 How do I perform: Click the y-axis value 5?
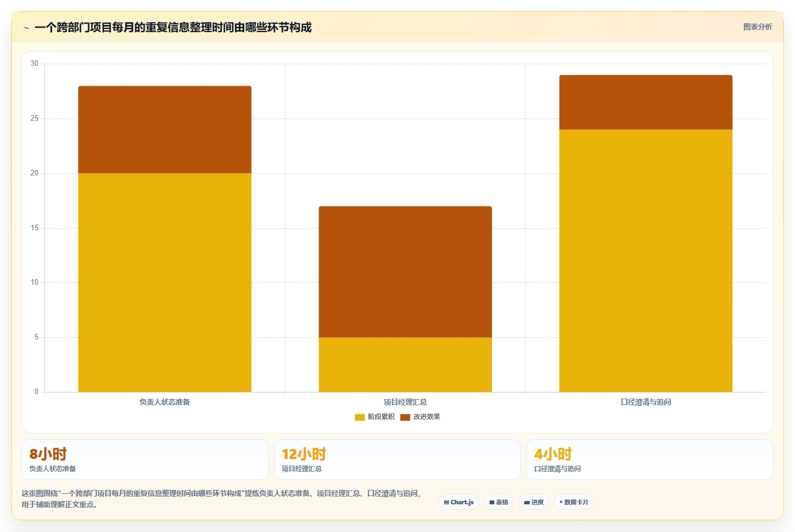[x=37, y=337]
